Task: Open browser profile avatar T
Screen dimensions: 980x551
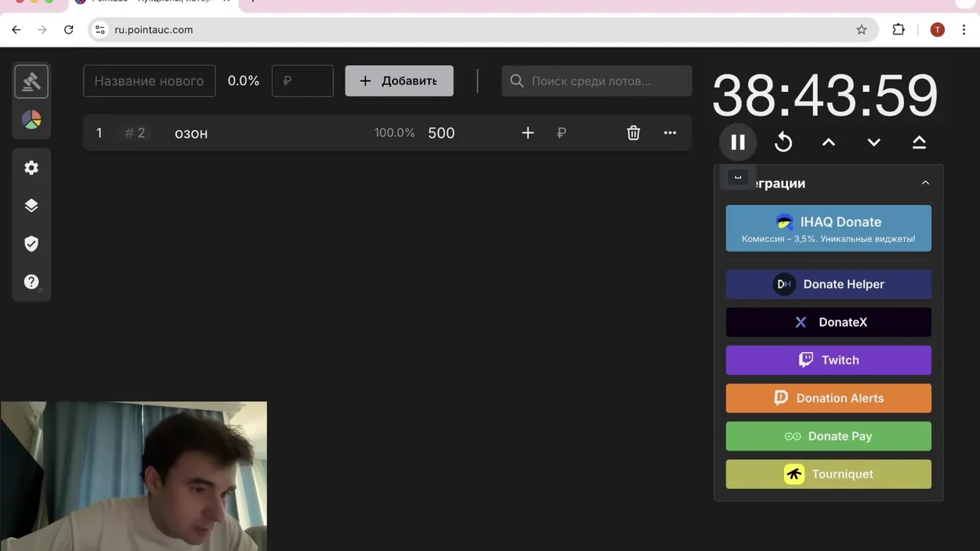Action: [937, 30]
